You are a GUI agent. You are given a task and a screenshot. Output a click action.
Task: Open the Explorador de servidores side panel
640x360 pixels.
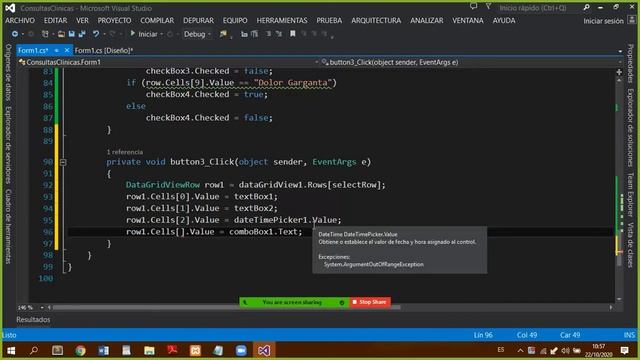coord(8,145)
